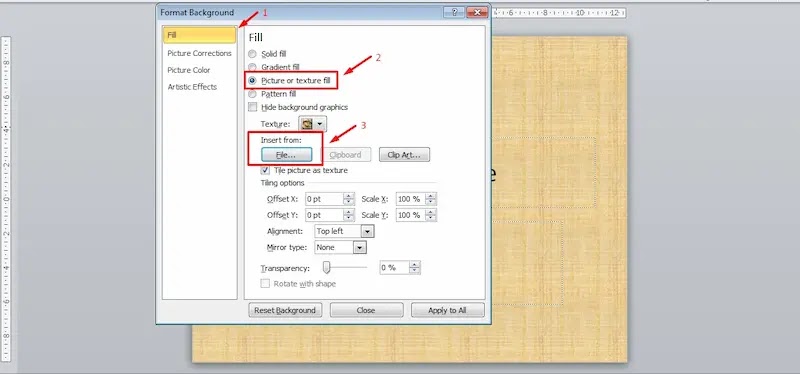The image size is (800, 374).
Task: Click the Apply to All button
Action: coord(447,310)
